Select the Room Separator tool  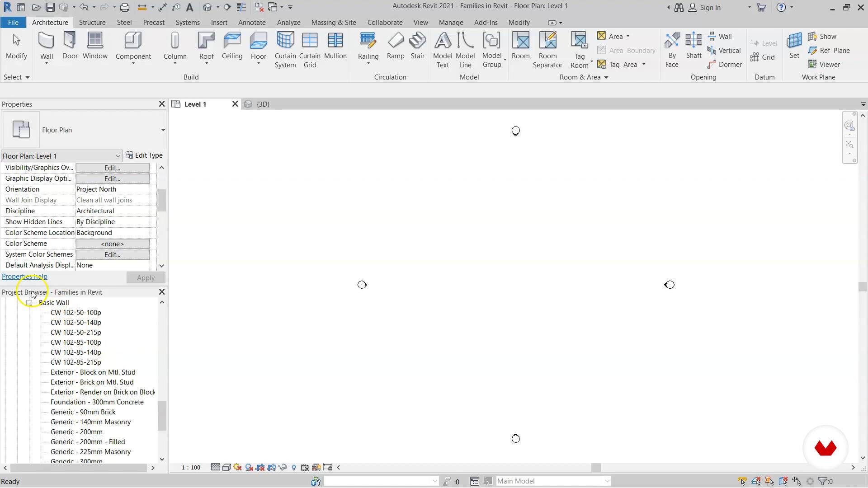click(x=547, y=50)
